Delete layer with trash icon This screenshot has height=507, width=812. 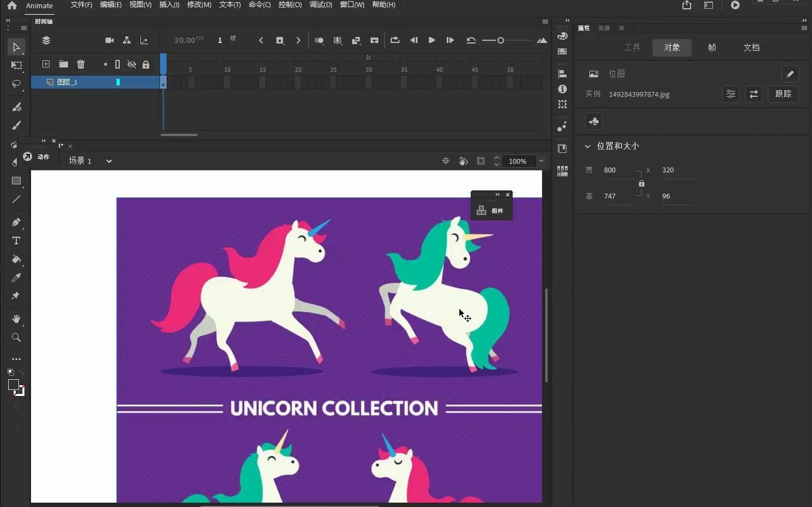81,64
